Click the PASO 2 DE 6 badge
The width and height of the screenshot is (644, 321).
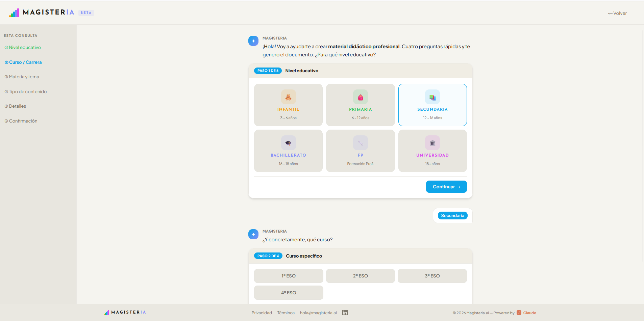coord(268,256)
